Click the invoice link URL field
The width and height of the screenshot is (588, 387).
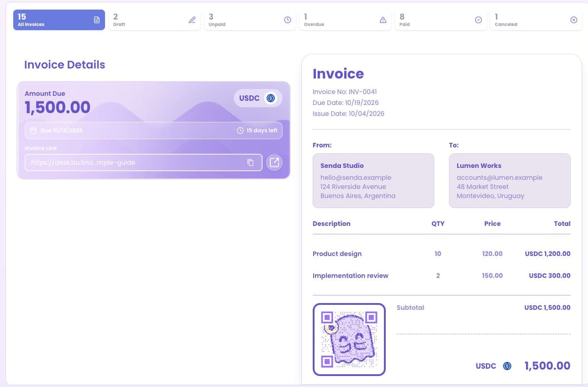tap(143, 162)
